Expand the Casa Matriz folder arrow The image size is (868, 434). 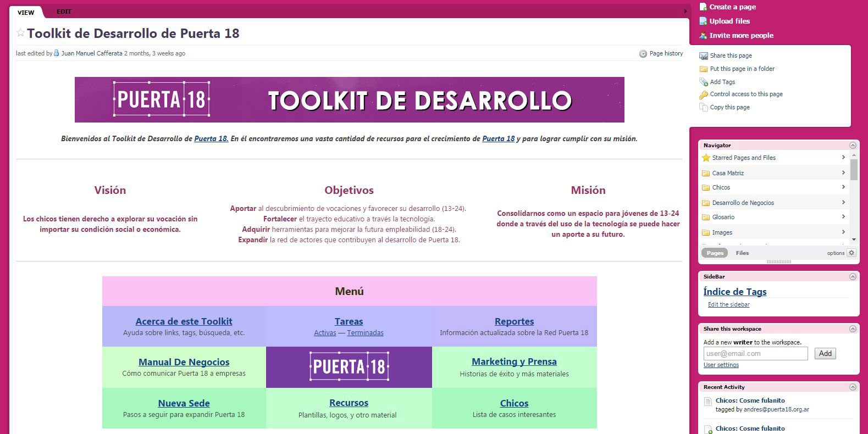pos(843,173)
